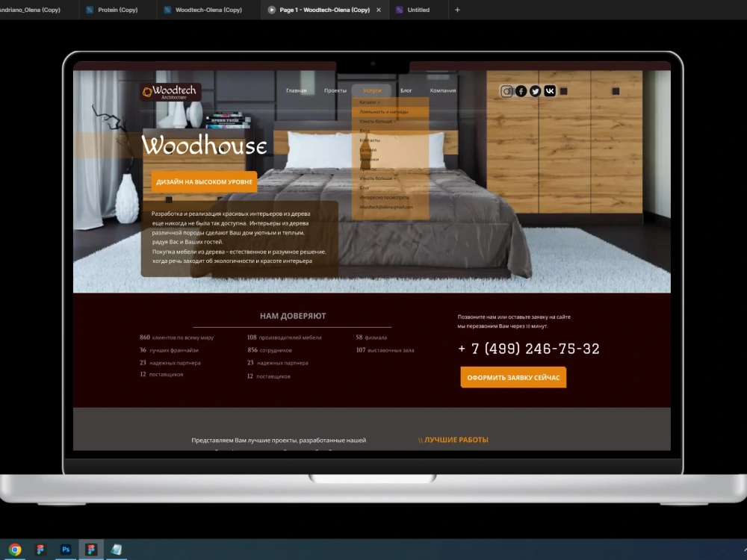Close the Page 1 - Woodtech-Olena tab

(x=379, y=10)
